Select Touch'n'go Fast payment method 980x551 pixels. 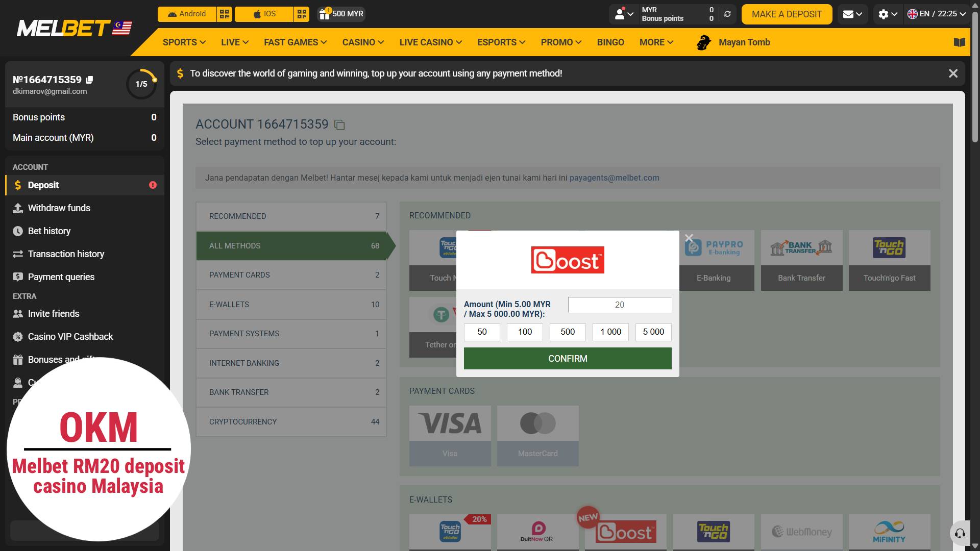point(889,261)
